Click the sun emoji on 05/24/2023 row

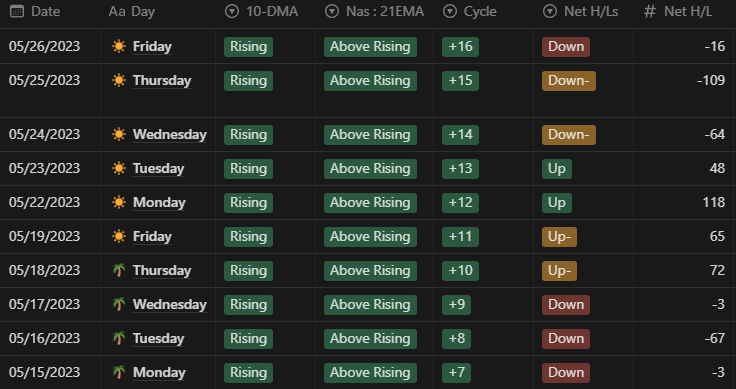pyautogui.click(x=119, y=135)
